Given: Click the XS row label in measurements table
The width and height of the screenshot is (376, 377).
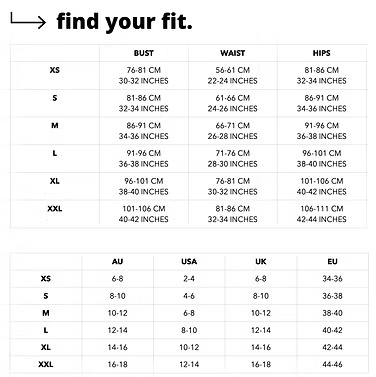Looking at the screenshot, I should coord(55,70).
